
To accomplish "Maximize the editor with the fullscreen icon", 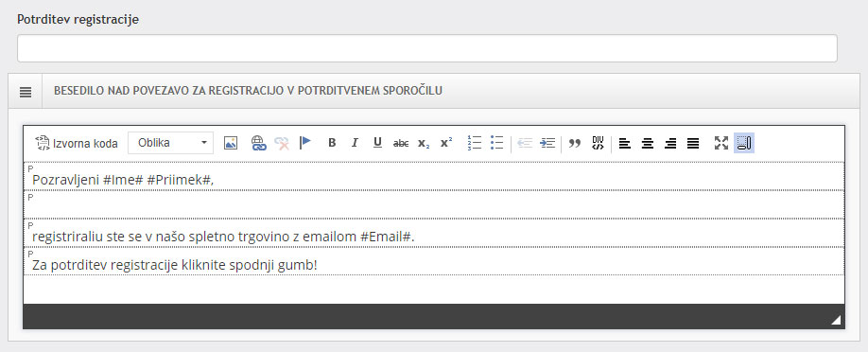I will pyautogui.click(x=721, y=143).
